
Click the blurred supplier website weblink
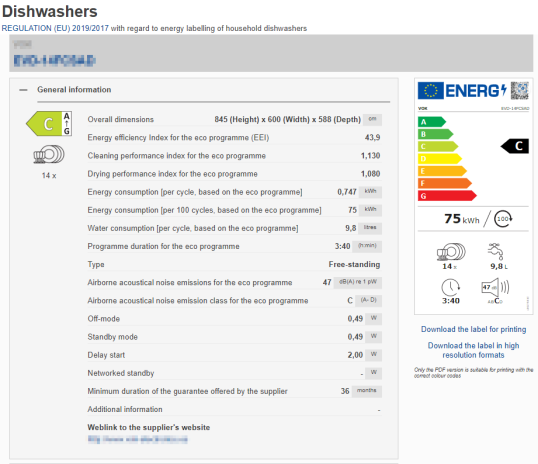(x=138, y=439)
